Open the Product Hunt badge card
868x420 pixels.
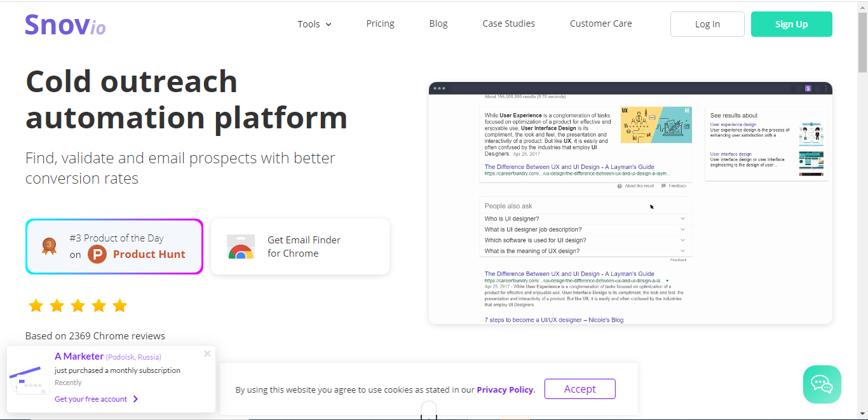click(x=114, y=247)
